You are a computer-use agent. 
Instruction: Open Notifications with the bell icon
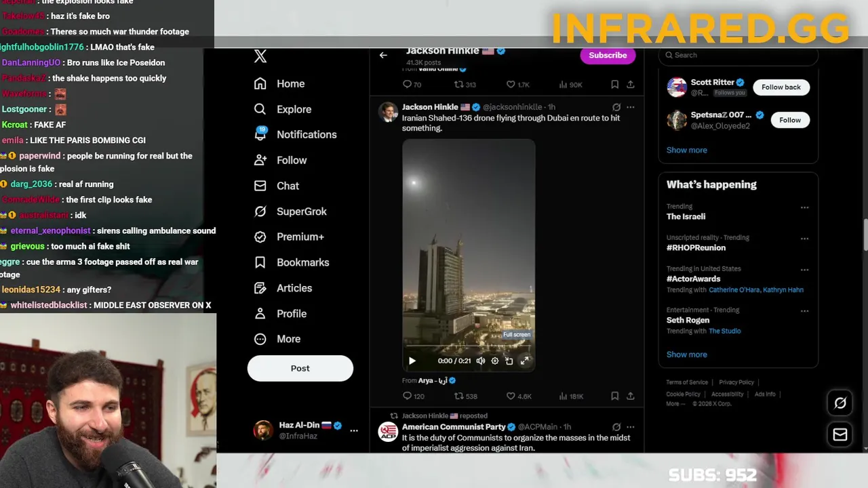[x=295, y=134]
